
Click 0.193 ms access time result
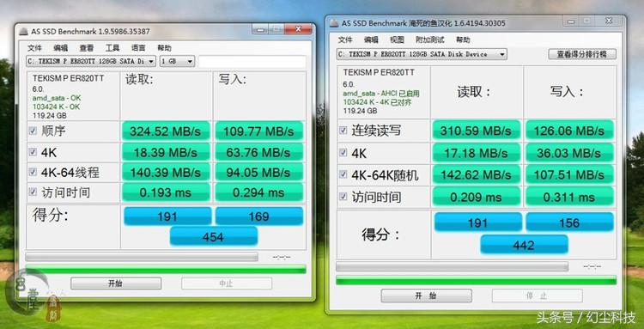pyautogui.click(x=166, y=192)
